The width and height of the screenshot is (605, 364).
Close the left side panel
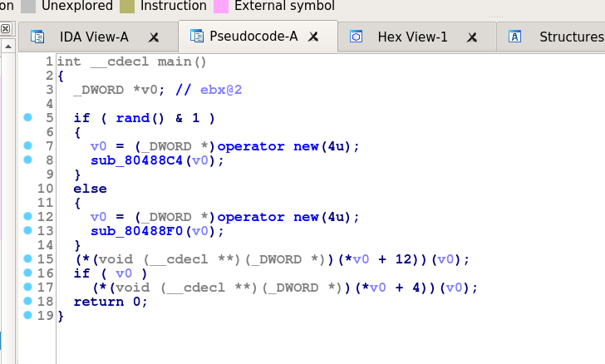[x=5, y=28]
